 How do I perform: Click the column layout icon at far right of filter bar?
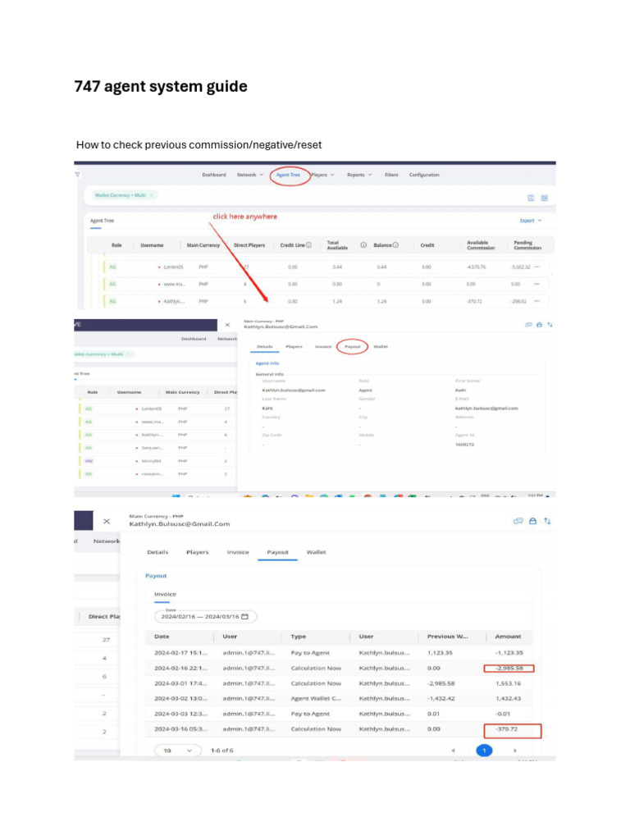pyautogui.click(x=545, y=198)
